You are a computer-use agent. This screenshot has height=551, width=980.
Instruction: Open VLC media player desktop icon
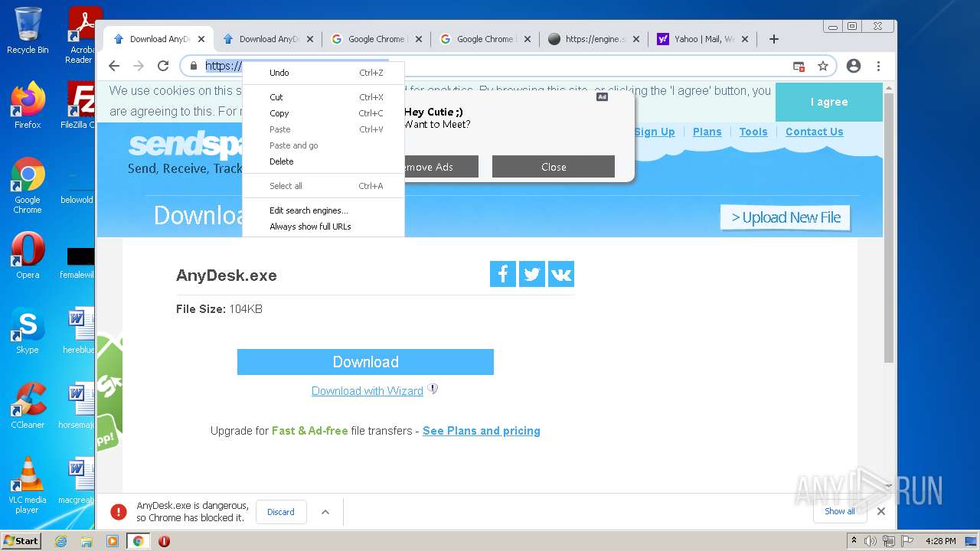pos(28,485)
